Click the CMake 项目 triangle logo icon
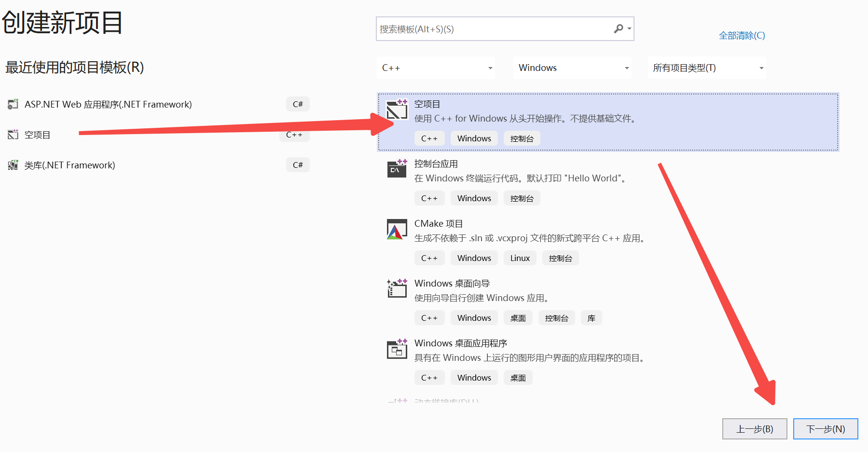Screen dimensions: 868x452 point(397,229)
